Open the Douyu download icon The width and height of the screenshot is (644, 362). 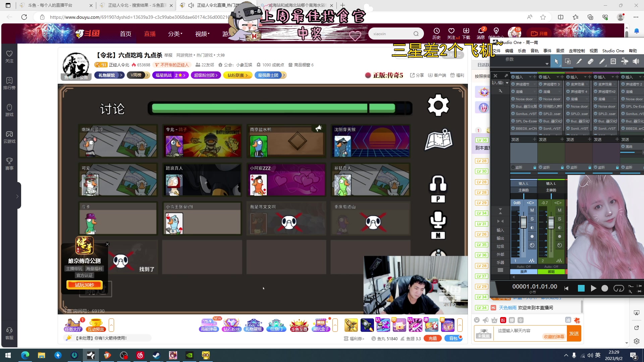[x=466, y=34]
